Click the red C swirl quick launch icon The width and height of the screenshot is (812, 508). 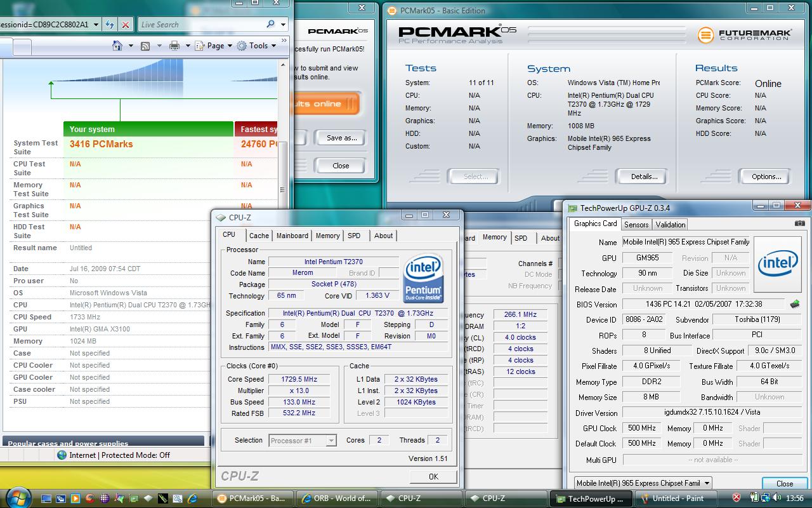click(x=90, y=498)
